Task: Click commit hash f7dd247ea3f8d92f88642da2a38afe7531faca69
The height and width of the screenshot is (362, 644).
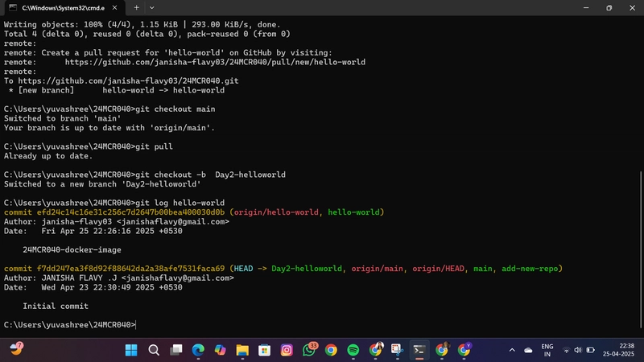Action: [130, 269]
